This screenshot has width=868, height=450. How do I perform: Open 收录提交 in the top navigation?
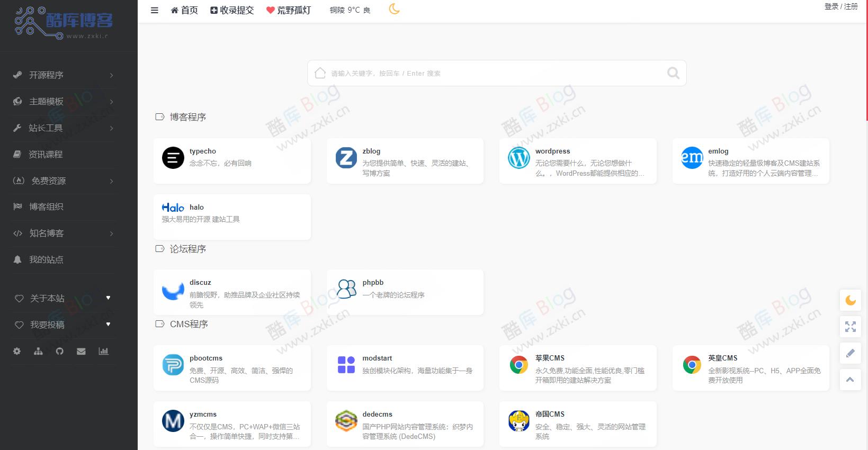point(232,10)
